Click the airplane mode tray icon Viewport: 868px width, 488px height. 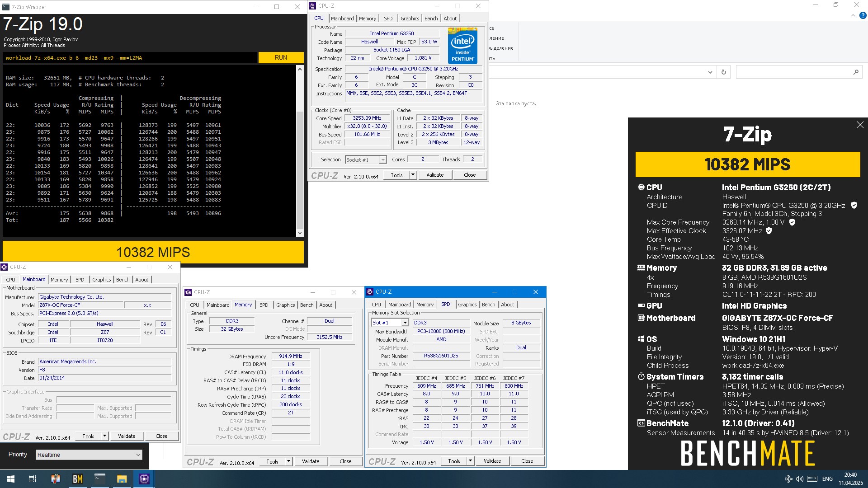(788, 479)
